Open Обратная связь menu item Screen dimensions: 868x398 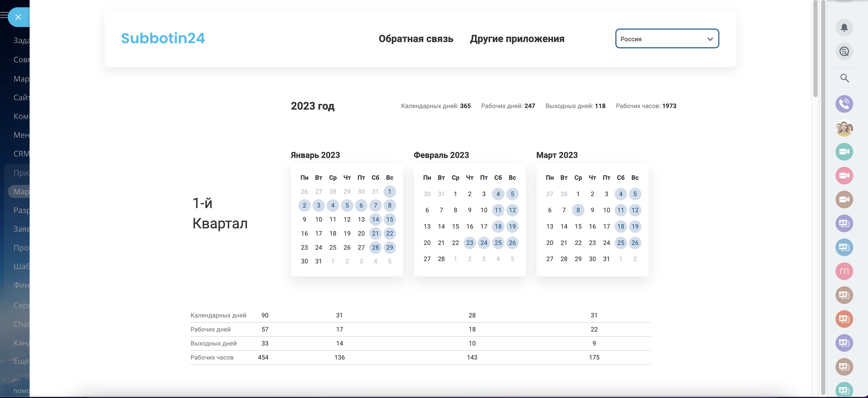tap(416, 39)
